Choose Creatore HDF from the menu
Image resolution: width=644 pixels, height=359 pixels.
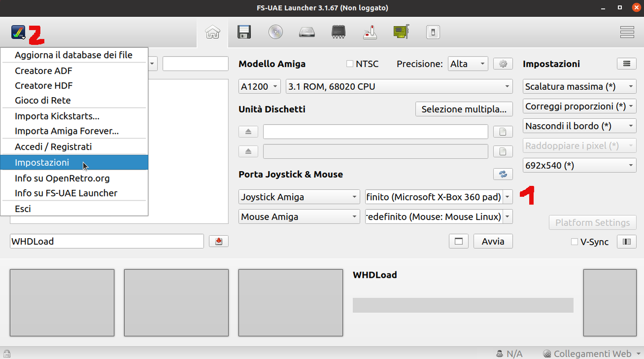pyautogui.click(x=74, y=86)
